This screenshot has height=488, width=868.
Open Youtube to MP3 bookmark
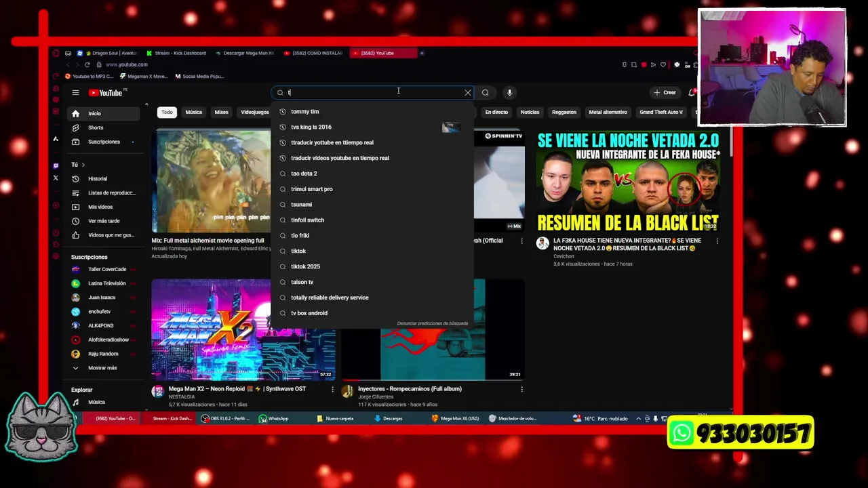pyautogui.click(x=89, y=77)
